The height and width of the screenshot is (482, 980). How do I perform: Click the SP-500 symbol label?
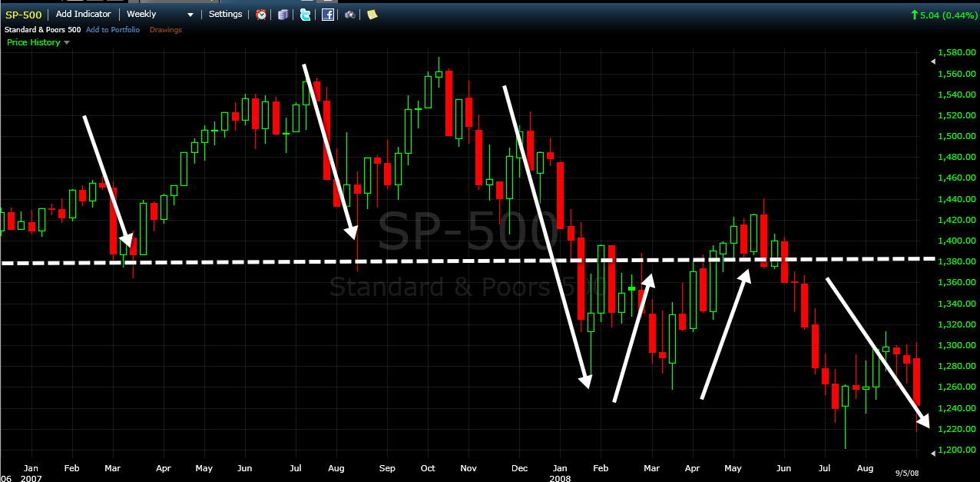[24, 14]
